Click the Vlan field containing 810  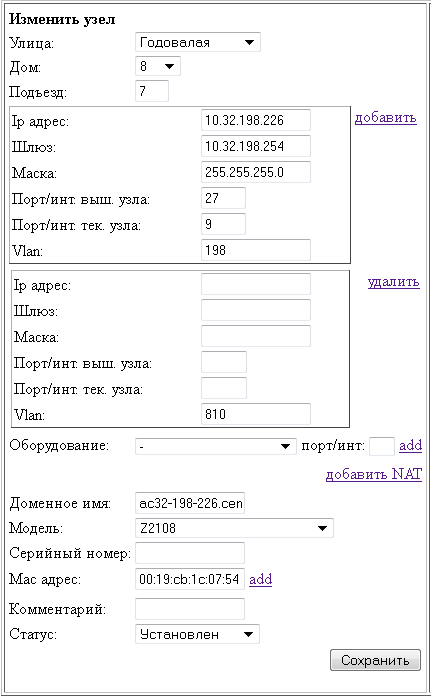pyautogui.click(x=256, y=414)
